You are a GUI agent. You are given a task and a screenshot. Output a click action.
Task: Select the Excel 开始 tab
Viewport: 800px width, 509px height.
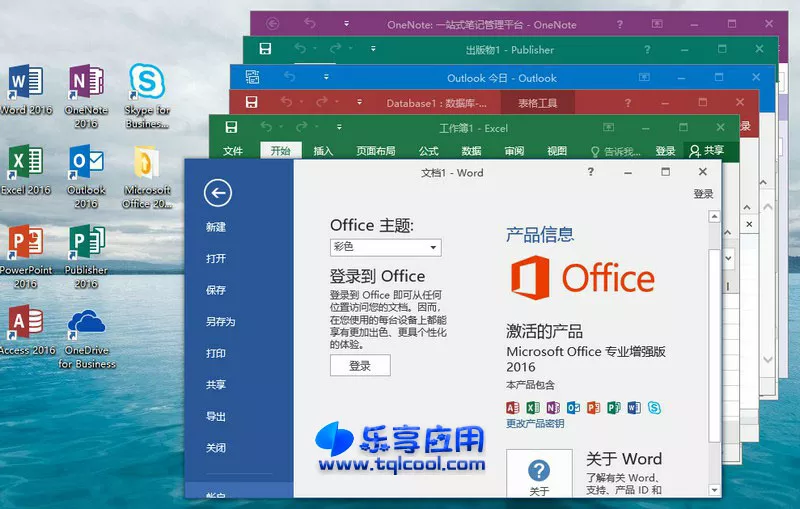pos(281,151)
